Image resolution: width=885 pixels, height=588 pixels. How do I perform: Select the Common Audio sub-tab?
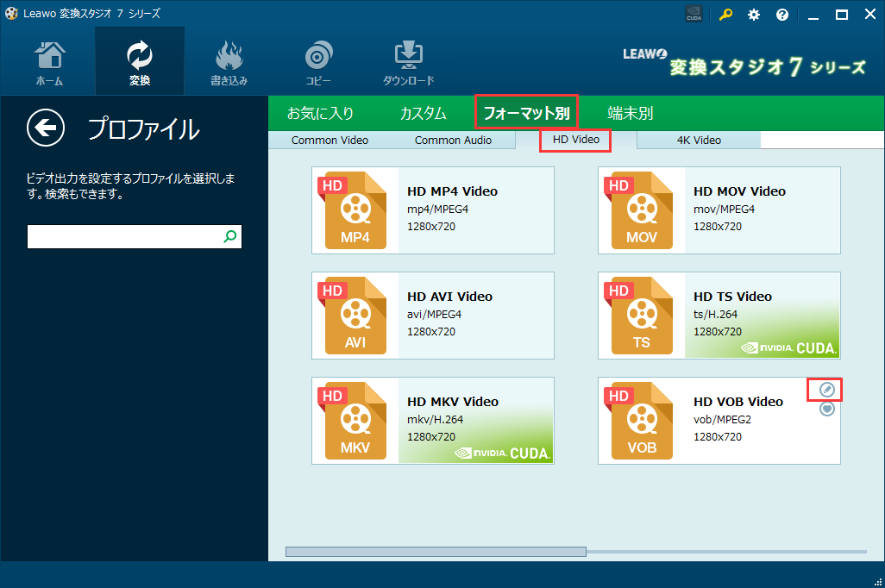453,141
